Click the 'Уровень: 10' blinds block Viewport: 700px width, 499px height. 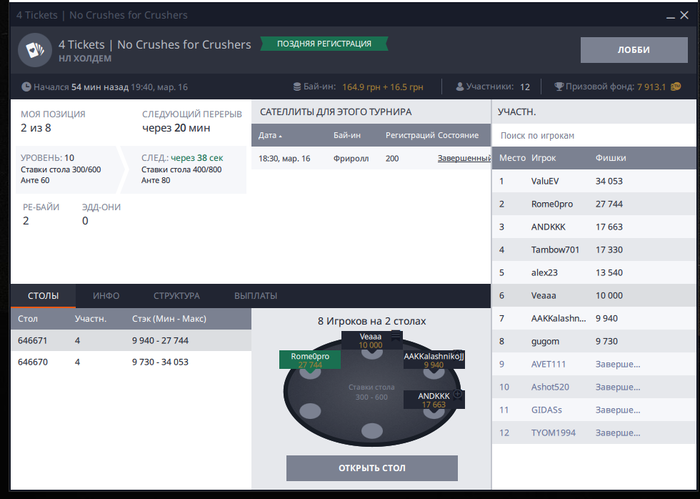(67, 169)
